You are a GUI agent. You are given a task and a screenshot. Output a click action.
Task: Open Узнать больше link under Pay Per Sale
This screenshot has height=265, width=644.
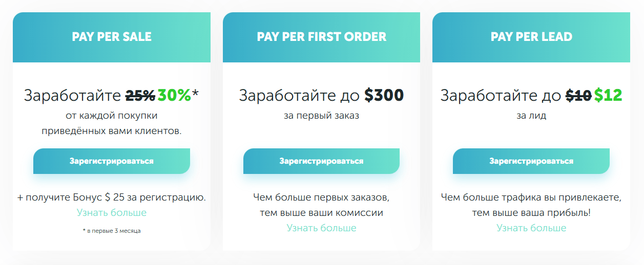pyautogui.click(x=112, y=212)
